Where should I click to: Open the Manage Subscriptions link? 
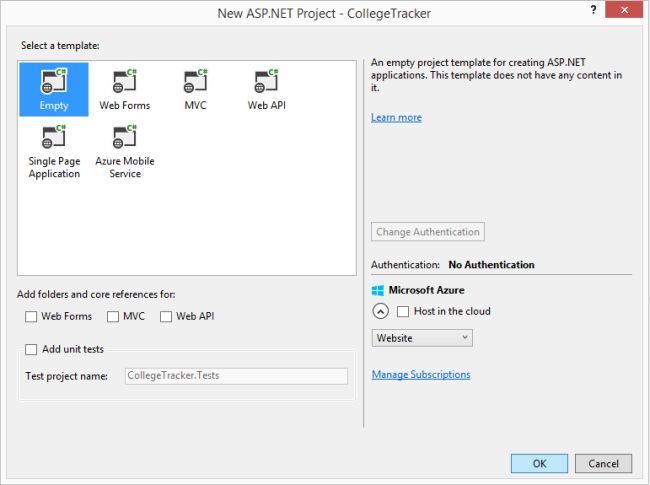[421, 375]
